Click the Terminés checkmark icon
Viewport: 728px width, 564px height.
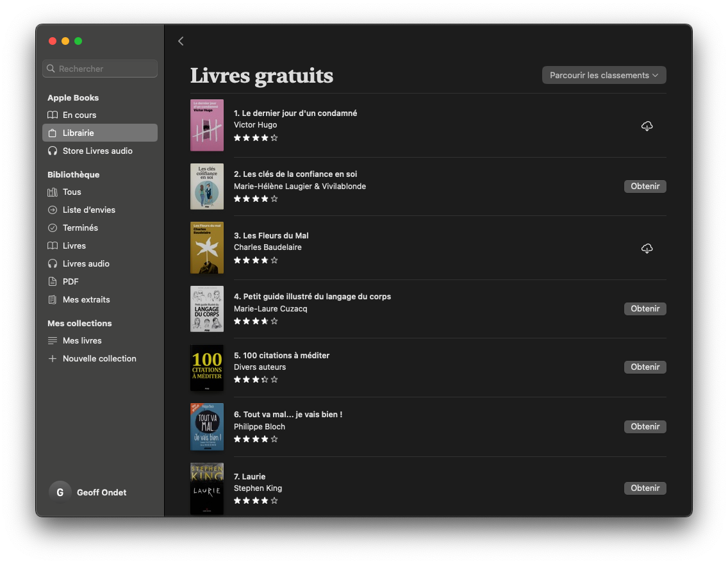(x=53, y=228)
